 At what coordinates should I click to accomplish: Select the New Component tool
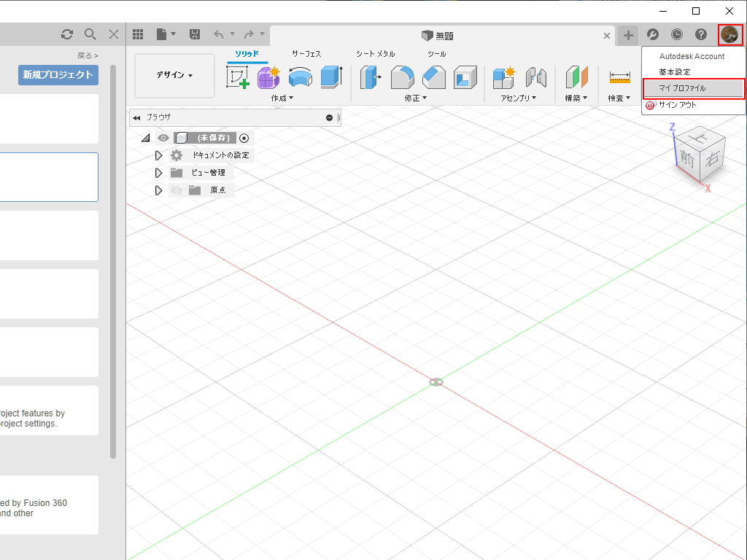click(503, 77)
